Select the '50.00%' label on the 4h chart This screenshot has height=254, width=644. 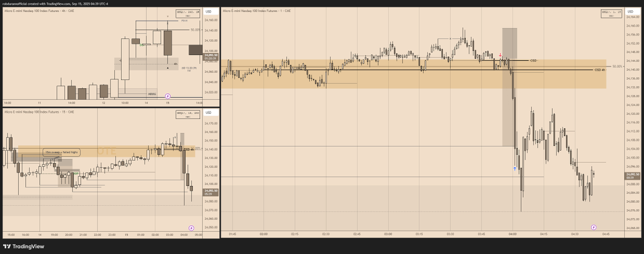click(195, 30)
